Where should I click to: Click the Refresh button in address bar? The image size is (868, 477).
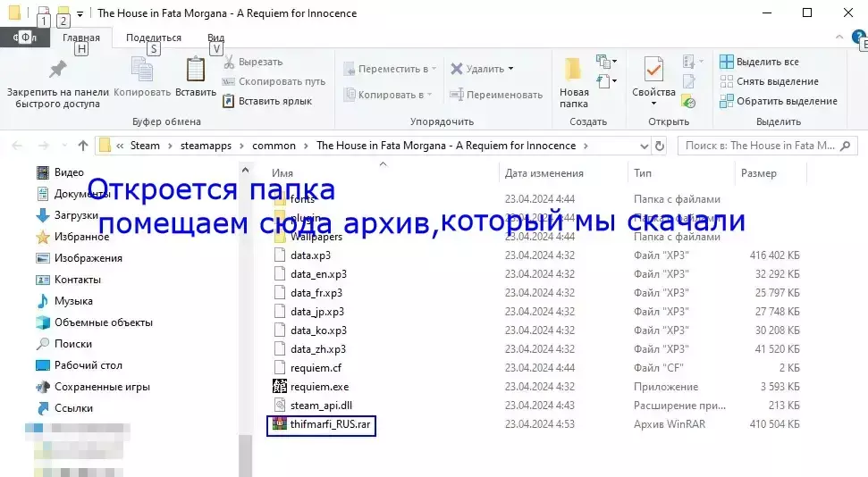(x=660, y=146)
